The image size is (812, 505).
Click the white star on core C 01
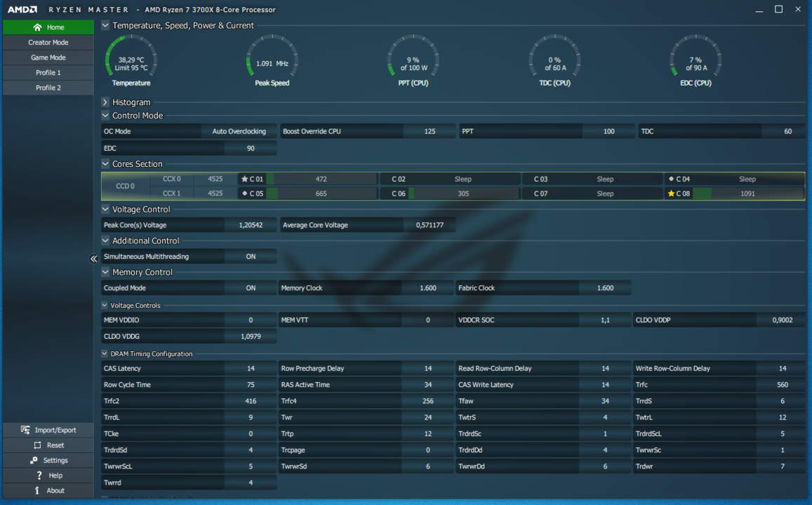(244, 179)
